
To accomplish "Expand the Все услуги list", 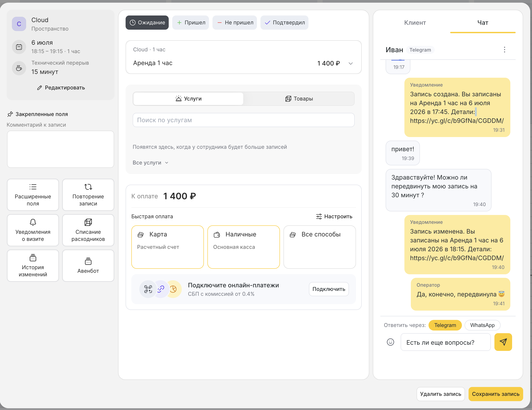I will coord(151,163).
